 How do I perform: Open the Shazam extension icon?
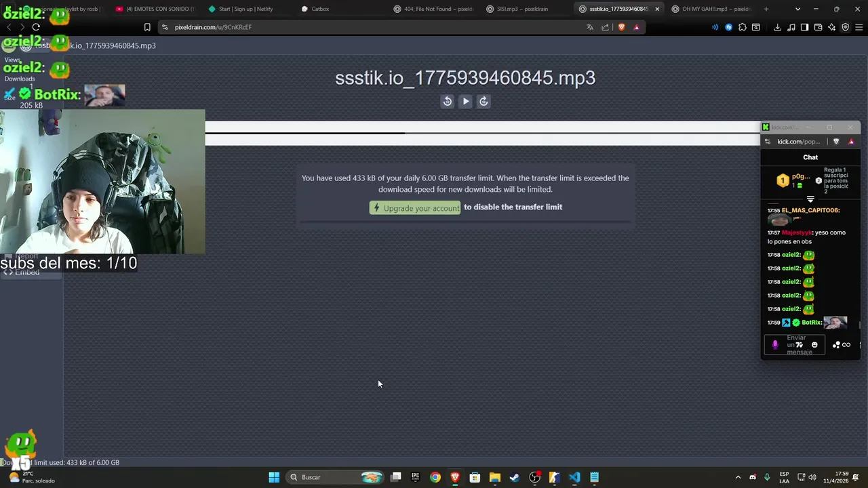coord(729,27)
